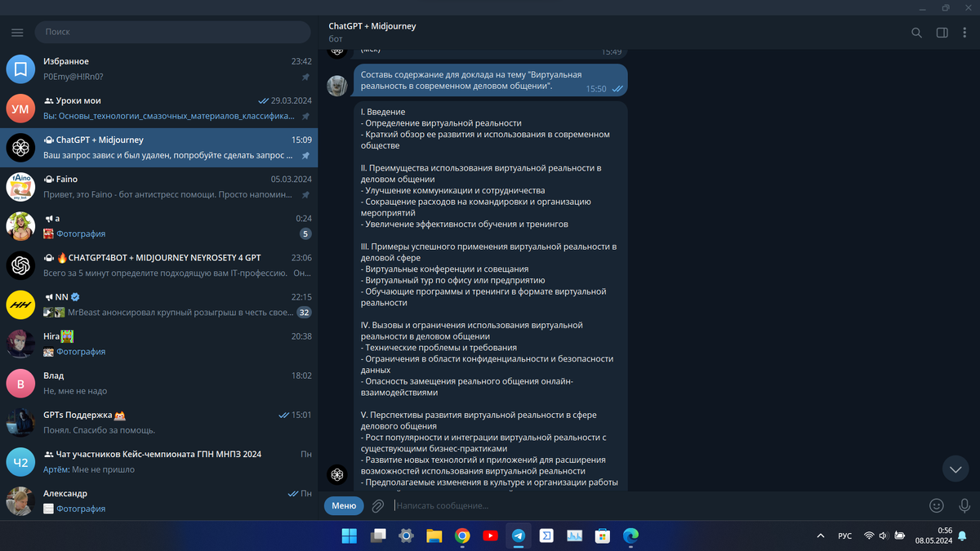
Task: Open the Избранное saved messages chat
Action: (x=159, y=69)
